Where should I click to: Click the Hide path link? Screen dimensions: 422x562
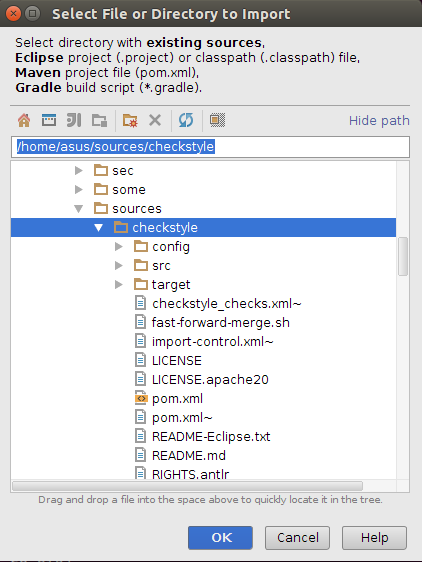(x=379, y=121)
